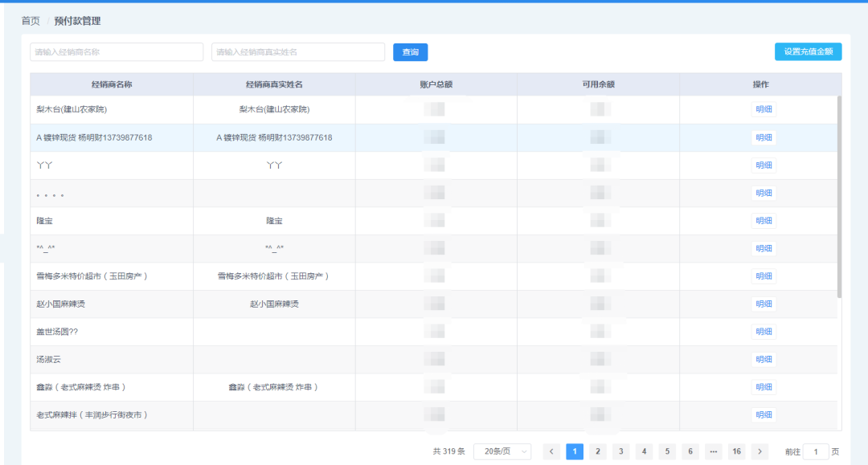Click the pagination ellipsis to jump pages
Viewport: 868px width, 465px height.
[x=714, y=451]
